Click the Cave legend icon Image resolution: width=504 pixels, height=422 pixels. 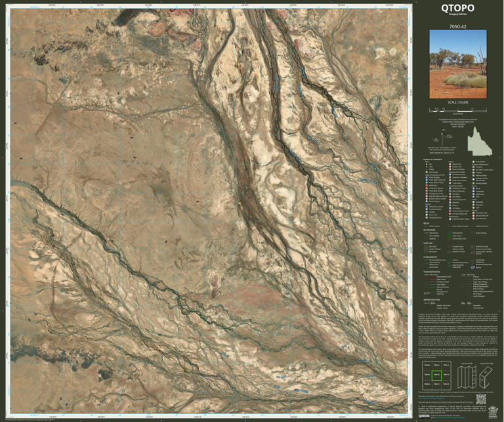tap(473, 207)
